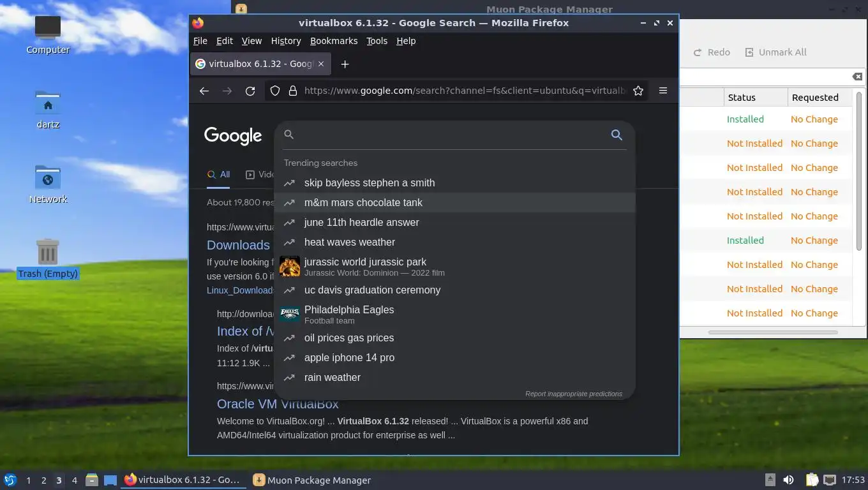This screenshot has width=868, height=490.
Task: Choose suggestion m&m mars chocolate tank
Action: (454, 202)
